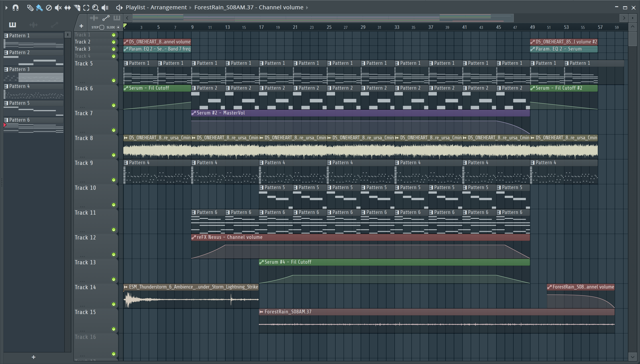
Task: Show automation clips tab in picker panel
Action: pyautogui.click(x=54, y=25)
